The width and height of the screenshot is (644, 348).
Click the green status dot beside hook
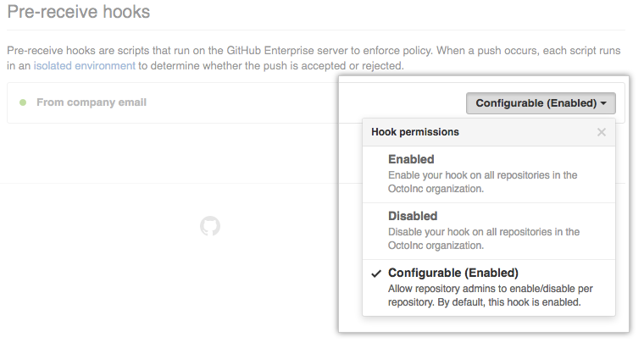pos(23,102)
